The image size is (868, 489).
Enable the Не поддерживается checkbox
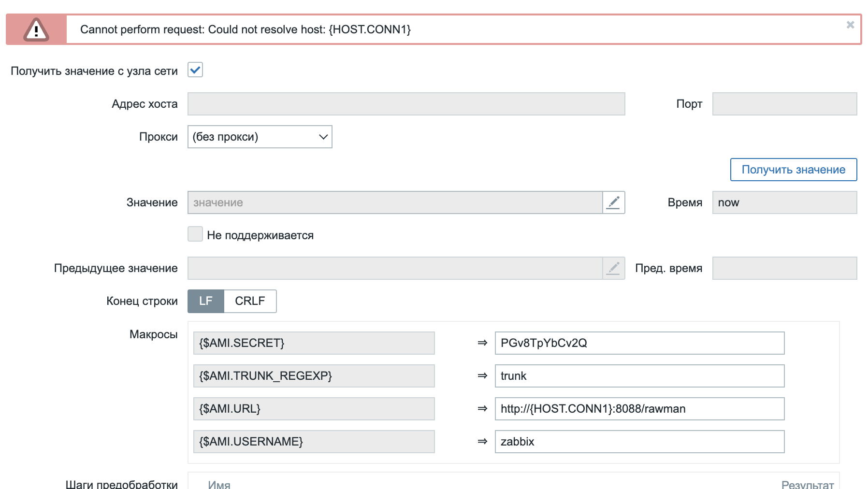point(195,234)
